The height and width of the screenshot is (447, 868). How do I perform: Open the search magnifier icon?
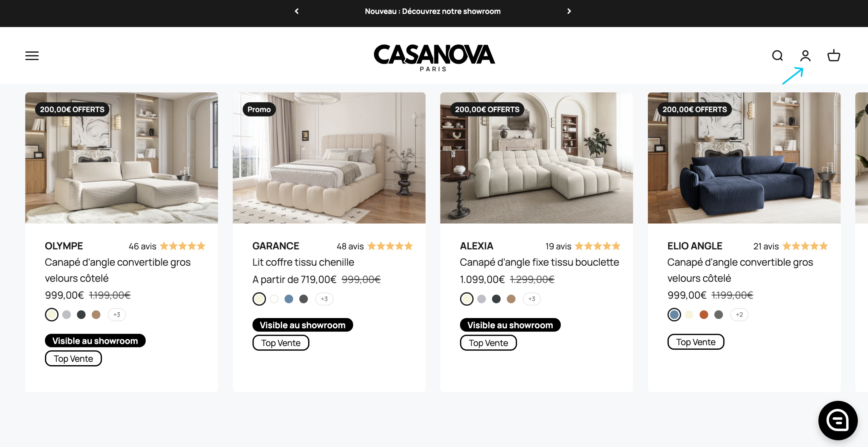(x=777, y=55)
